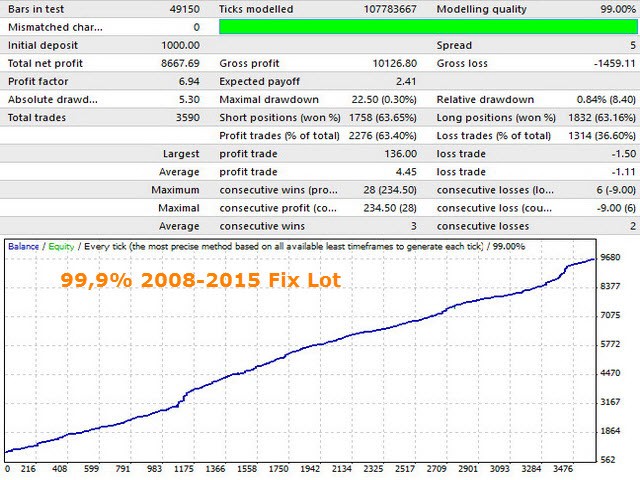
Task: Click the 1942 trade marker on x-axis
Action: click(310, 469)
